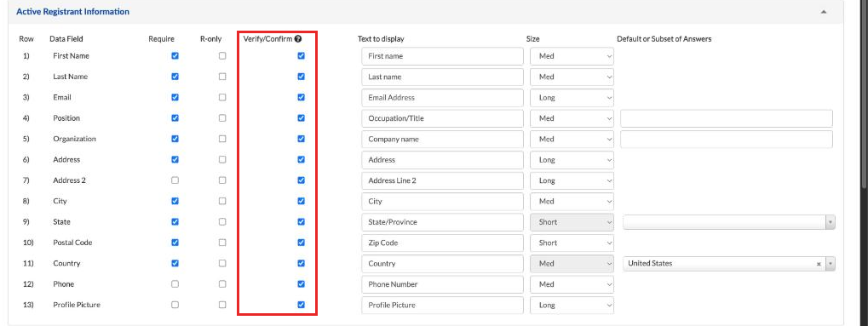
Task: Uncheck Verify/Confirm for Profile Picture
Action: tap(302, 305)
